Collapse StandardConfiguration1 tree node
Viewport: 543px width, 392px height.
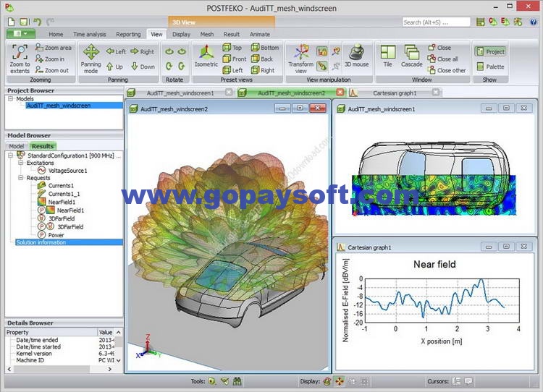coord(10,155)
